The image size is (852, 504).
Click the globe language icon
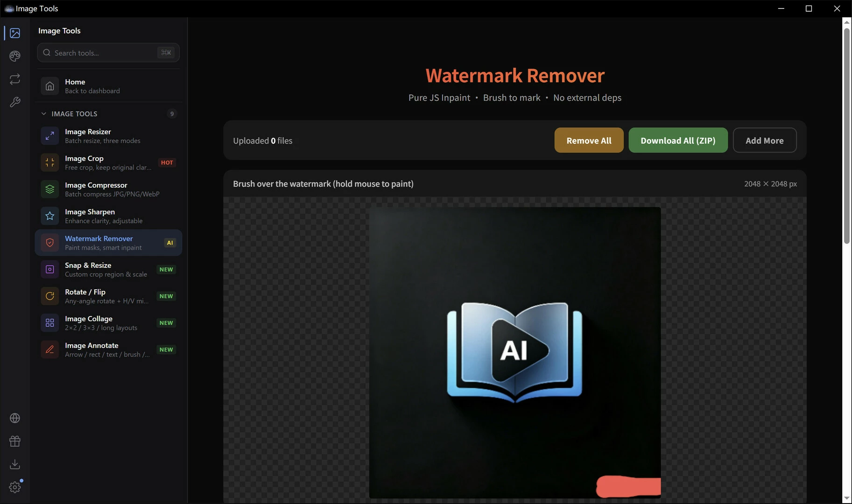point(15,418)
